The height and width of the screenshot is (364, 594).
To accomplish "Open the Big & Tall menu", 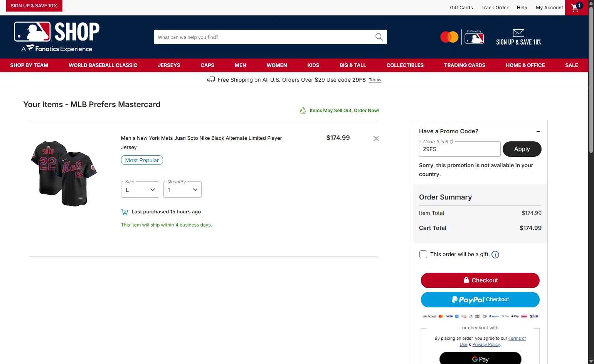I will tap(353, 65).
